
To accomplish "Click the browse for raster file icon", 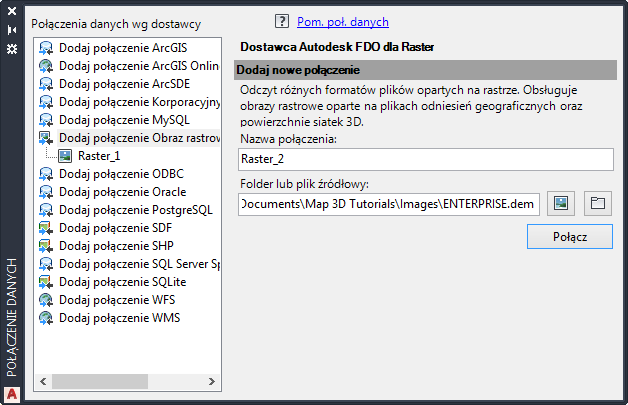I will coord(561,204).
